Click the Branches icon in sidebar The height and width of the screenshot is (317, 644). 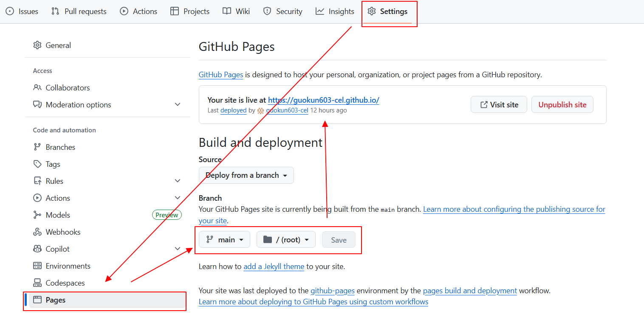coord(37,147)
